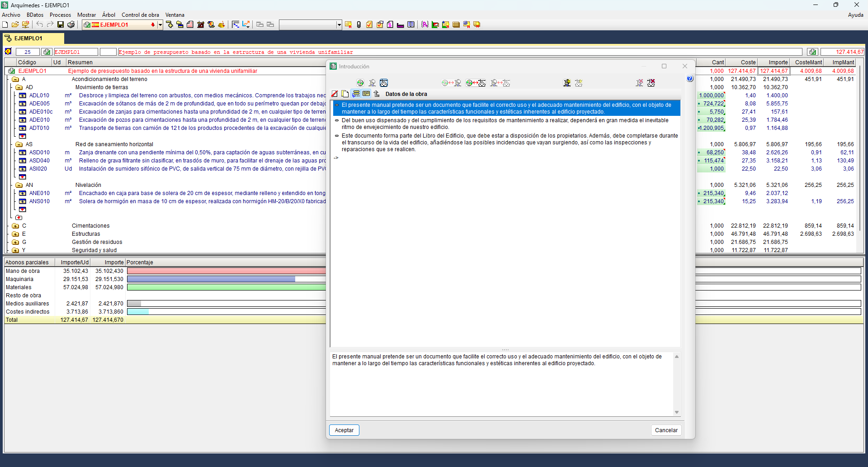The width and height of the screenshot is (868, 467).
Task: Click the Aceptar button
Action: tap(344, 430)
